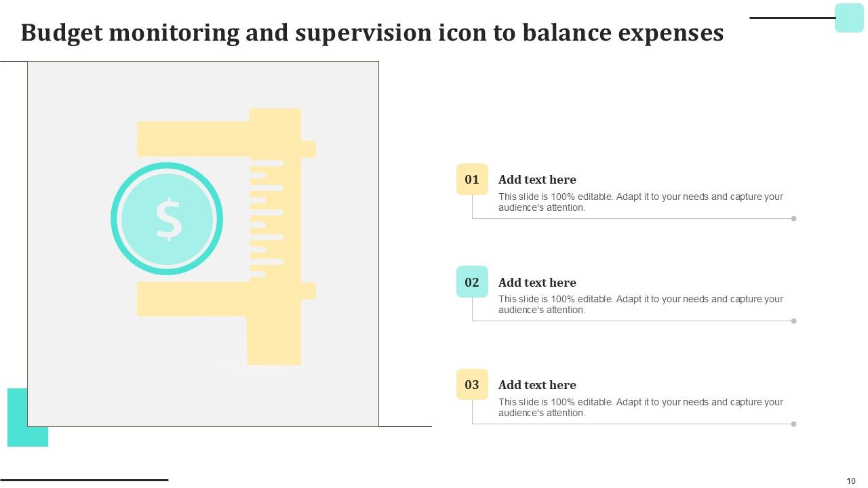The width and height of the screenshot is (868, 488).
Task: Select the teal square in top-right corner
Action: click(x=849, y=18)
